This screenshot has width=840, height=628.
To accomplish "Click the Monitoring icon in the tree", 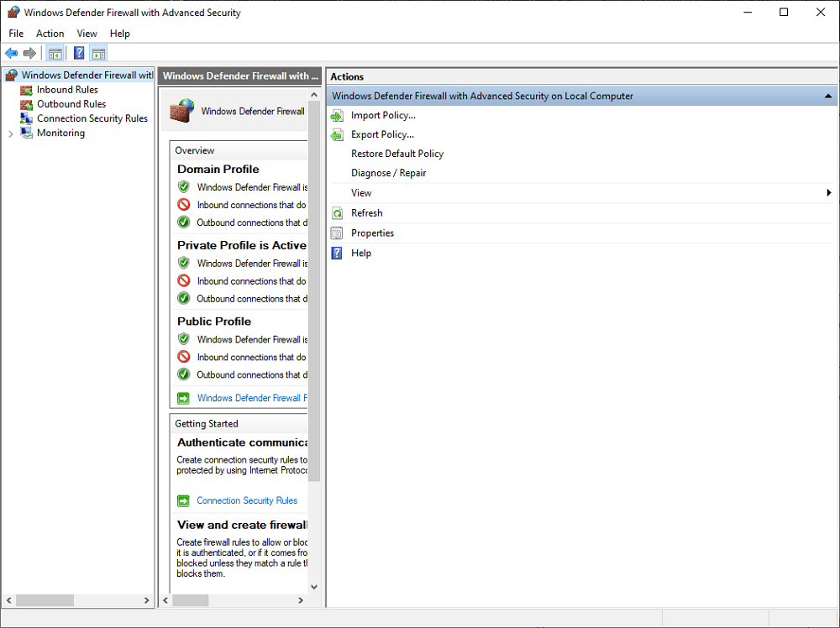I will click(26, 133).
